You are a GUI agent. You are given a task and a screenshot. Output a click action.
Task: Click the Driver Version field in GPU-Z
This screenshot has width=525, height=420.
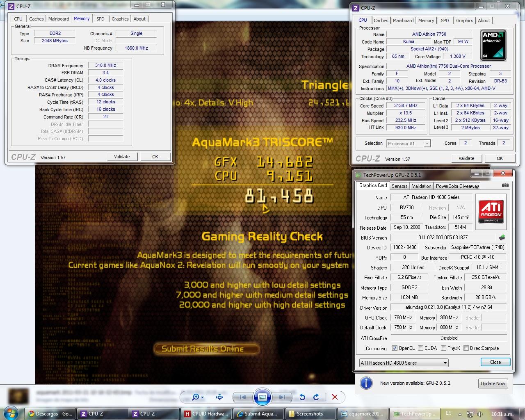tap(449, 307)
